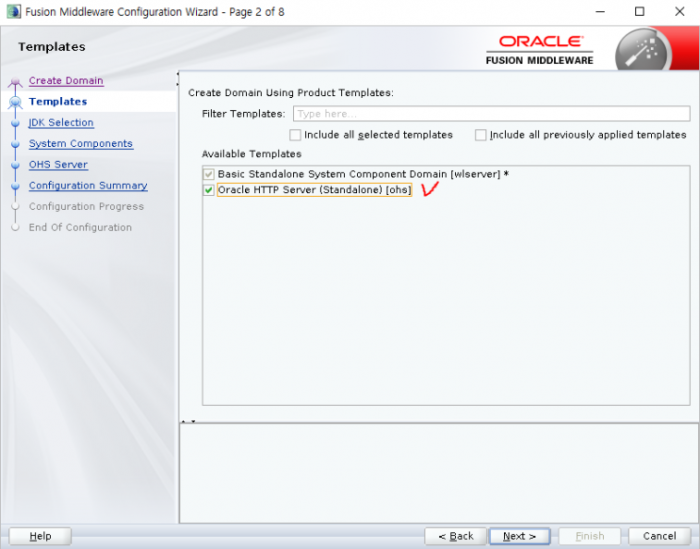
Task: Click the Help button
Action: 40,536
